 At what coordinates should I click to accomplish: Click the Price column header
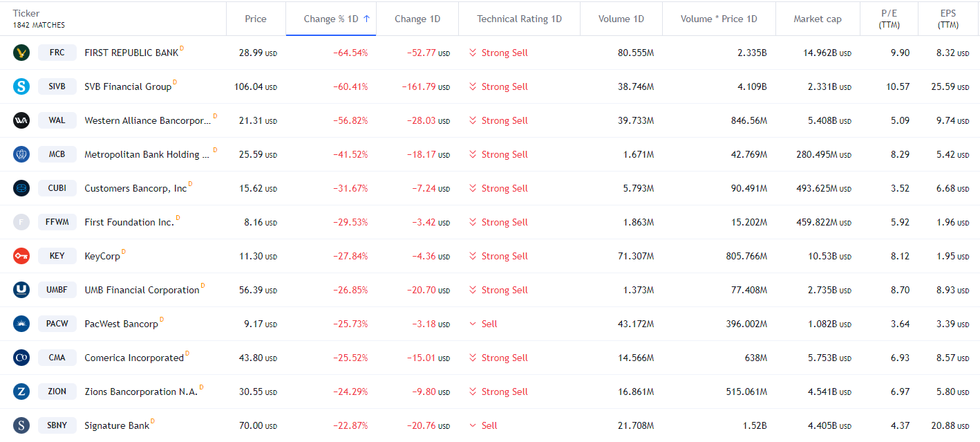[255, 19]
